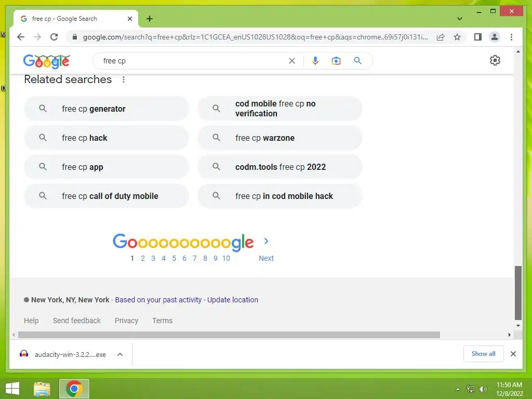Click Update location link
This screenshot has height=399, width=532.
[232, 300]
